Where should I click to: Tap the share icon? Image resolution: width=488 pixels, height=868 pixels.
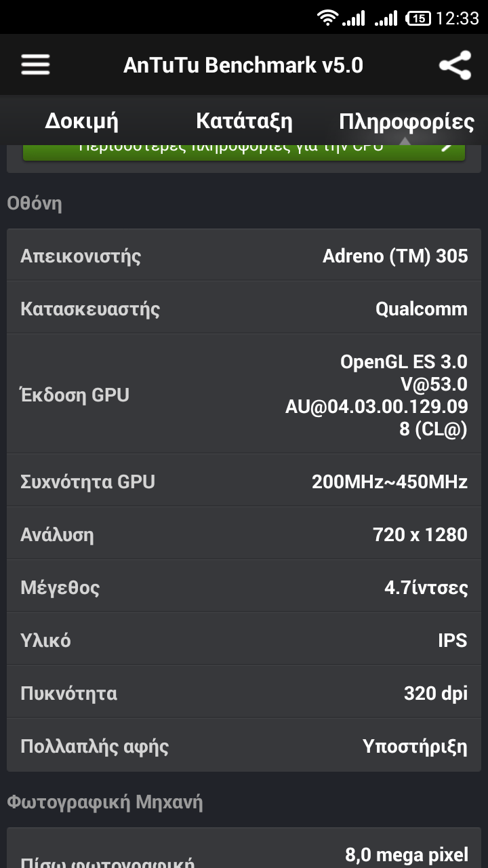[x=455, y=65]
